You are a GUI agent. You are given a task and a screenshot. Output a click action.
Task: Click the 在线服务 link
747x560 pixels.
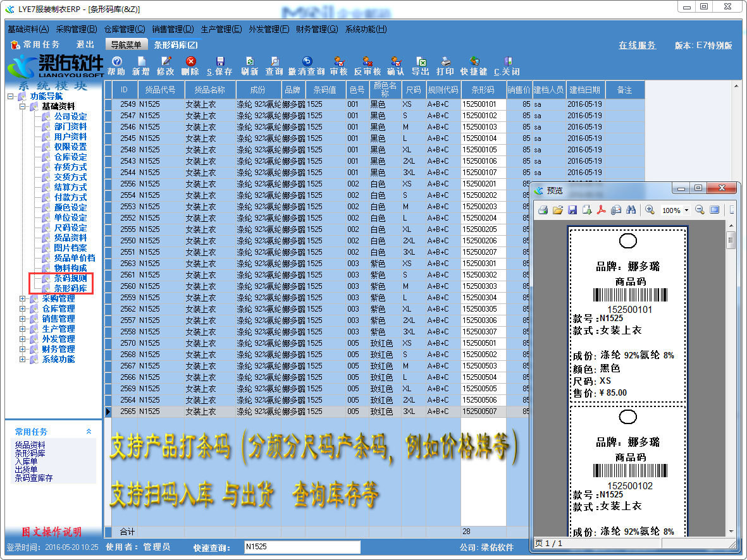pos(637,46)
